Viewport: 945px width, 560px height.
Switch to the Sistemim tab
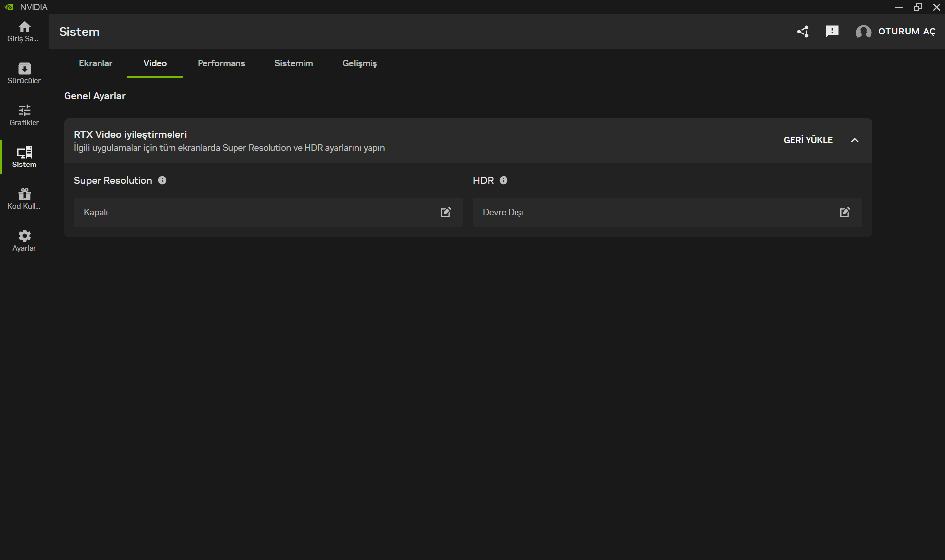tap(294, 63)
